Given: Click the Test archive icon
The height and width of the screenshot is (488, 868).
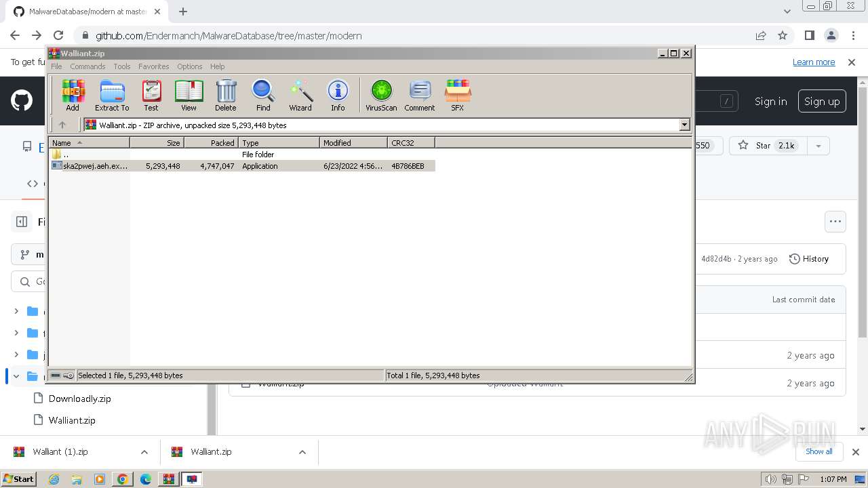Looking at the screenshot, I should [x=151, y=95].
